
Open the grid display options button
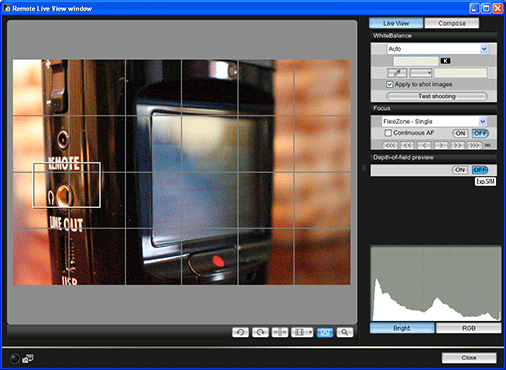coord(302,332)
